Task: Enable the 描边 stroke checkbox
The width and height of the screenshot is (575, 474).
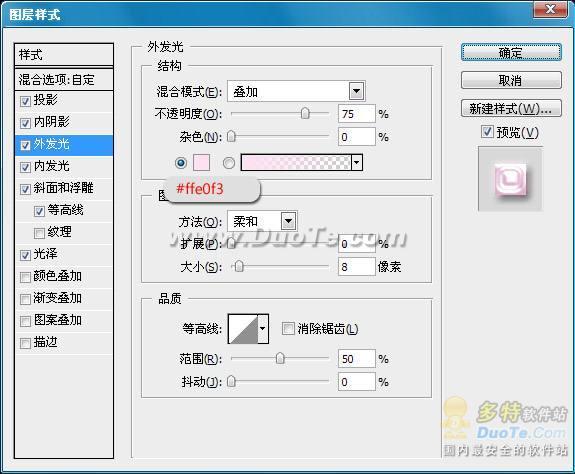Action: 25,343
